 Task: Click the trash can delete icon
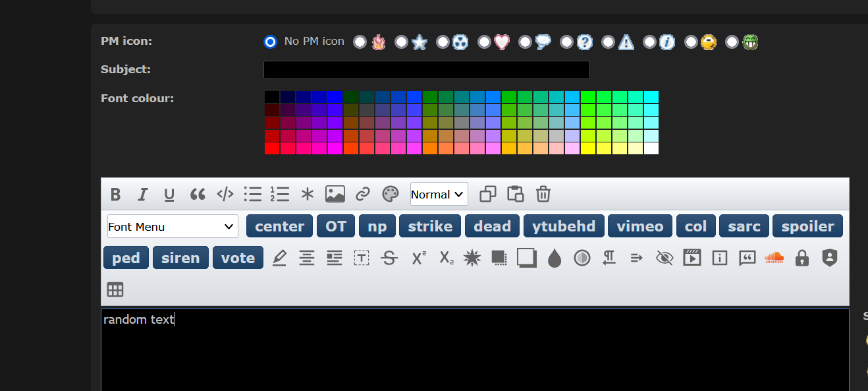(543, 194)
